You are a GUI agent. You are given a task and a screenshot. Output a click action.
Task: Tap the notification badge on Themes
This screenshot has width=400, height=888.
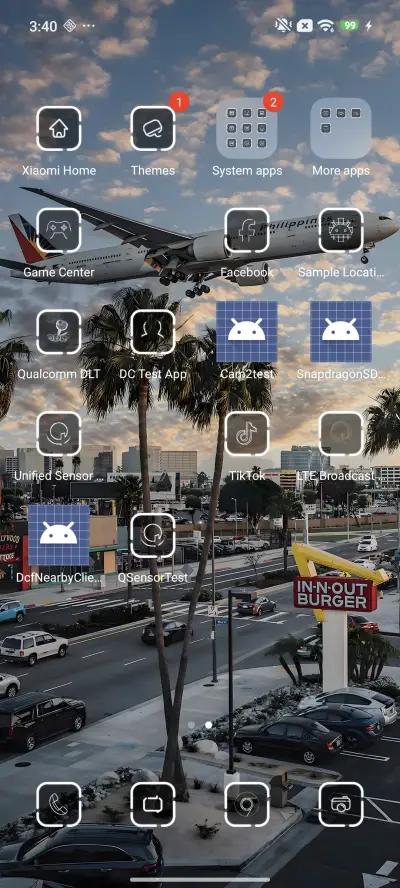pyautogui.click(x=179, y=103)
